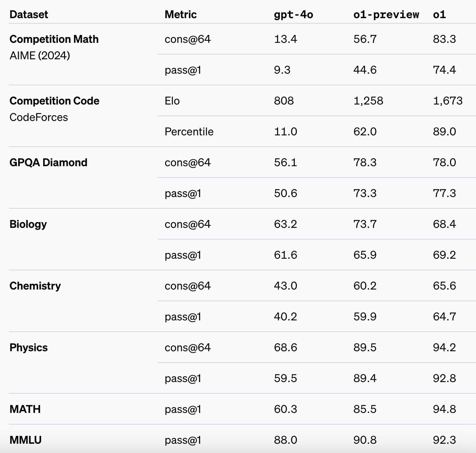Click the o1 Elo value 1,673

pos(448,101)
